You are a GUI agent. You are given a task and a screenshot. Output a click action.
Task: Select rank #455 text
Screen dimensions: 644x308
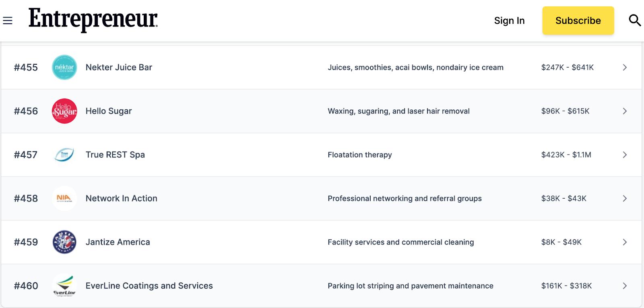pos(26,67)
